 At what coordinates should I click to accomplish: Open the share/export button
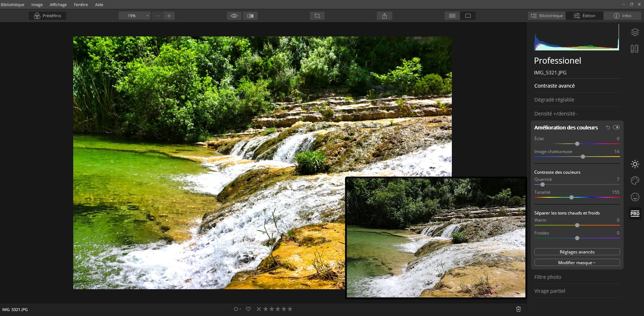click(x=384, y=16)
